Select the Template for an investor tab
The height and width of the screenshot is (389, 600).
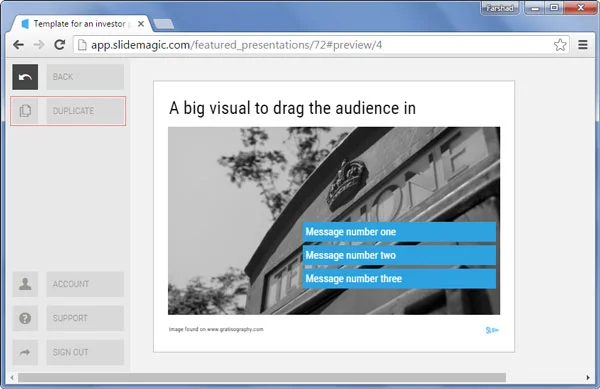(x=80, y=24)
